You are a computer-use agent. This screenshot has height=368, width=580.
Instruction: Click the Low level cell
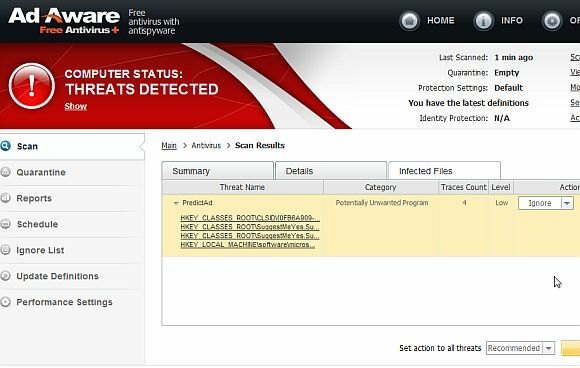pos(502,203)
